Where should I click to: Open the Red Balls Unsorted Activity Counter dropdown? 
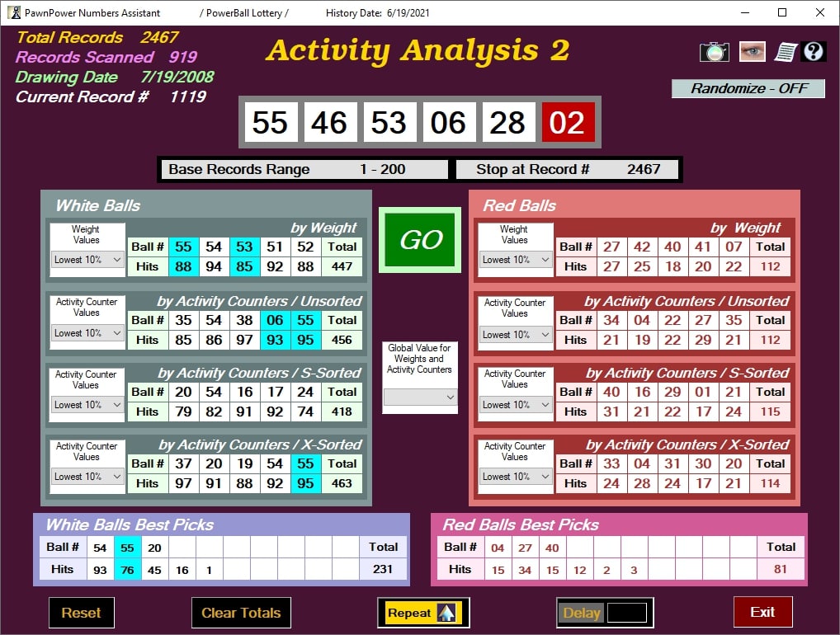tap(515, 332)
